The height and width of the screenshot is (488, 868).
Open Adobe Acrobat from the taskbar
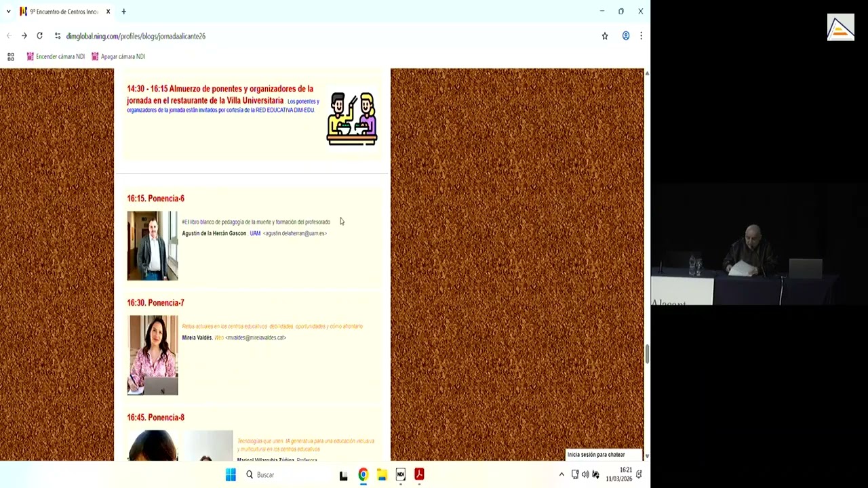tap(419, 474)
